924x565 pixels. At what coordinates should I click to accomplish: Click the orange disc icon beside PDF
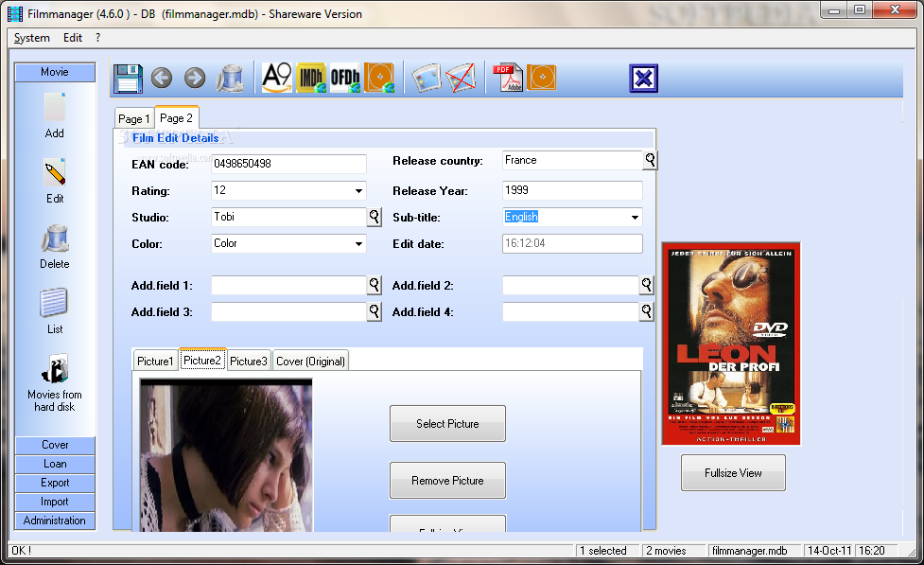point(542,78)
